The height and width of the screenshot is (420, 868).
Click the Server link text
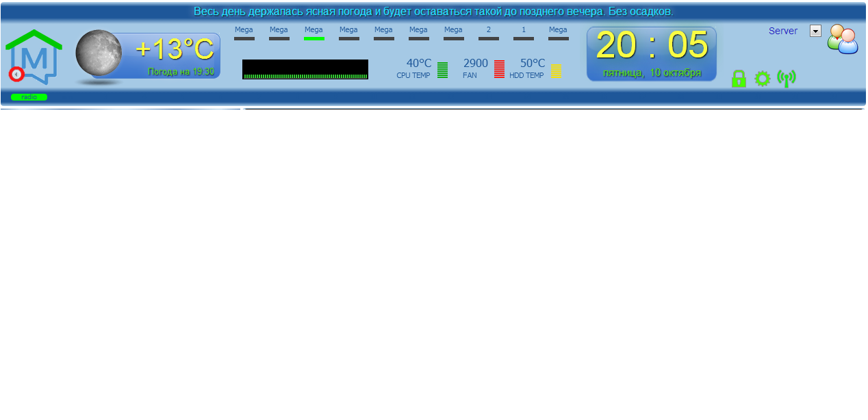pos(783,31)
